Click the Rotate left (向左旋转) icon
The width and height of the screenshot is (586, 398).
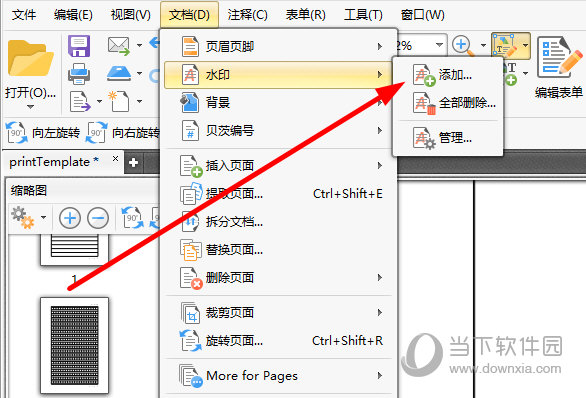[x=16, y=132]
